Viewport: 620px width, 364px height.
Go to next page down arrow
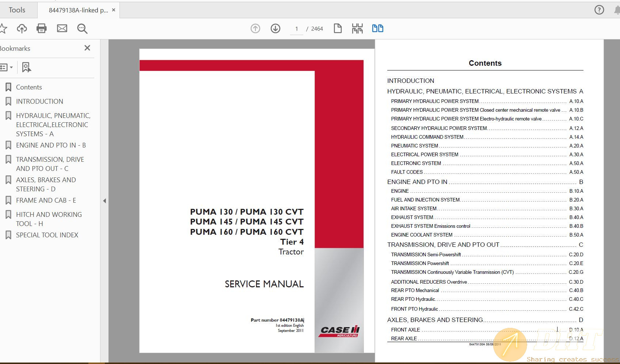(x=275, y=28)
